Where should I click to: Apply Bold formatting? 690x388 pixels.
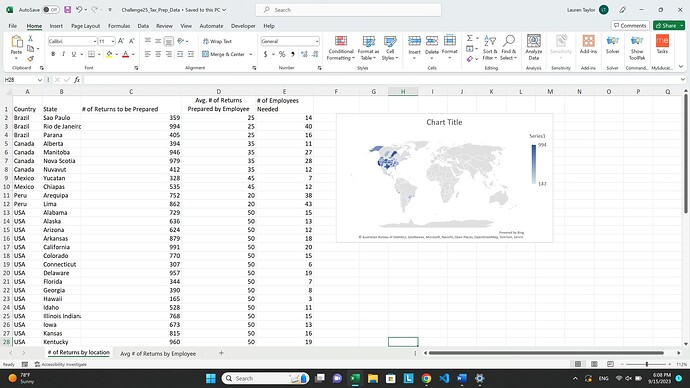[x=53, y=54]
